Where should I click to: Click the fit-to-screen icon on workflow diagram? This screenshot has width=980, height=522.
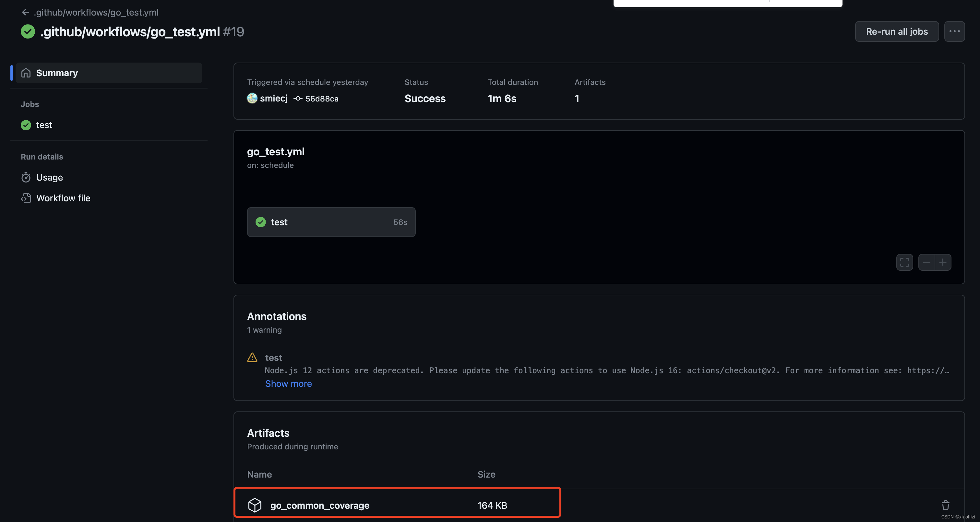coord(905,262)
